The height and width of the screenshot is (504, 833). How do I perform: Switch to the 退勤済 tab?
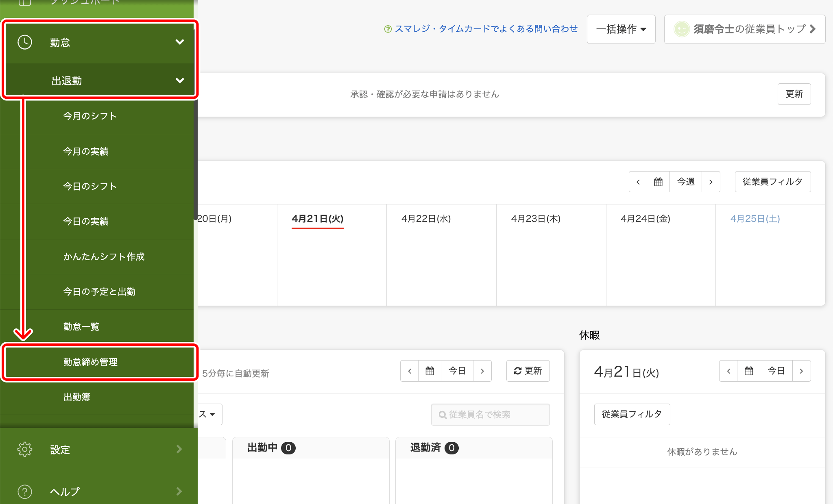tap(432, 448)
